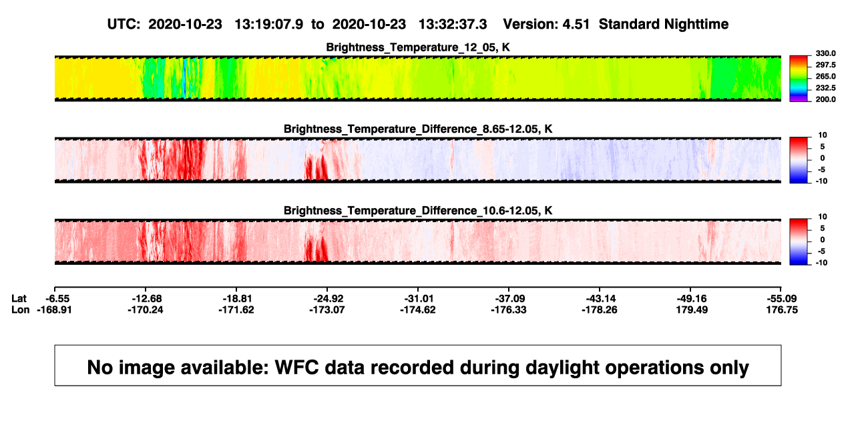Viewport: 868px width, 445px height.
Task: Click the 'UTC:' label in the header
Action: click(124, 24)
